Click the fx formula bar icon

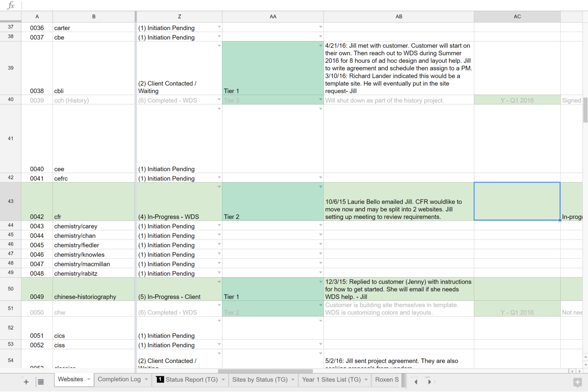point(11,5)
